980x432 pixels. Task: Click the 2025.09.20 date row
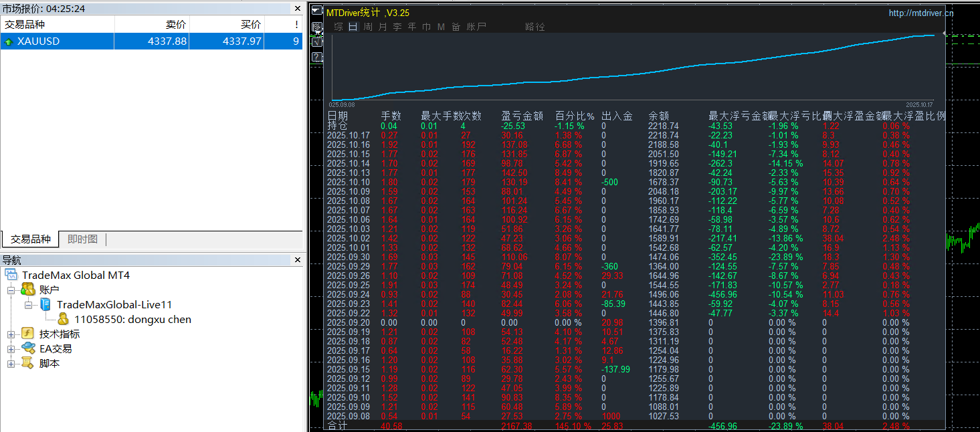tap(349, 322)
